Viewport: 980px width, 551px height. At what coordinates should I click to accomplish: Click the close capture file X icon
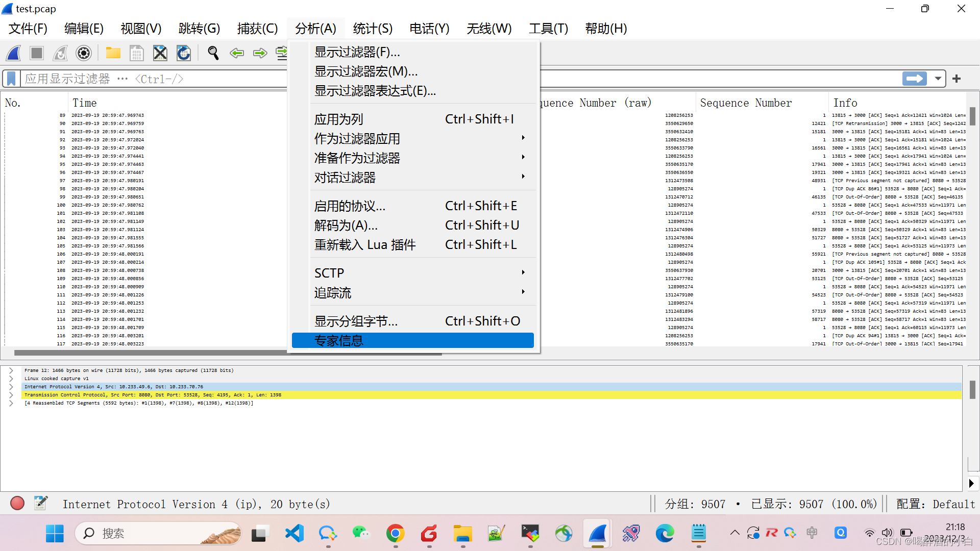(160, 53)
